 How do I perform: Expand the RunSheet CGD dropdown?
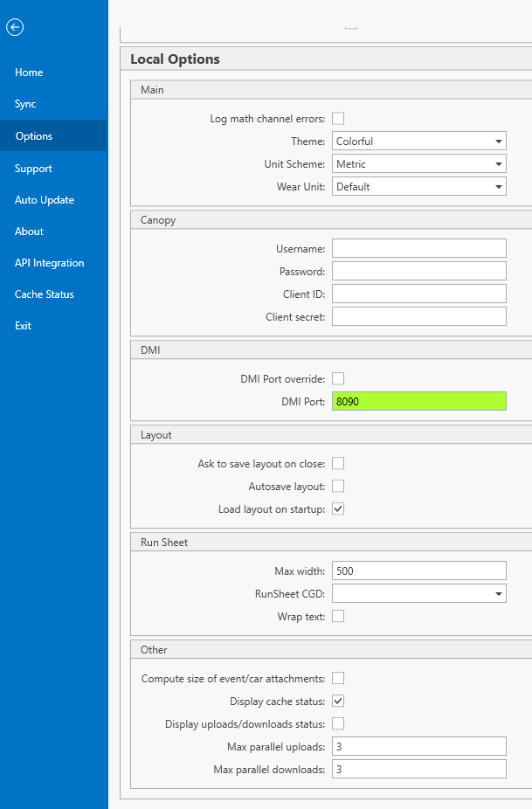[418, 594]
